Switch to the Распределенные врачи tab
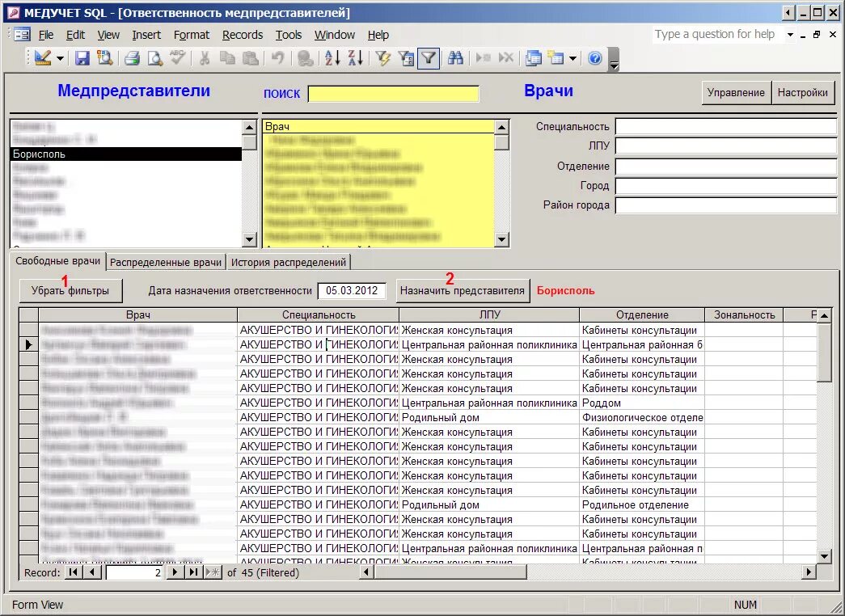Image resolution: width=845 pixels, height=616 pixels. click(166, 263)
